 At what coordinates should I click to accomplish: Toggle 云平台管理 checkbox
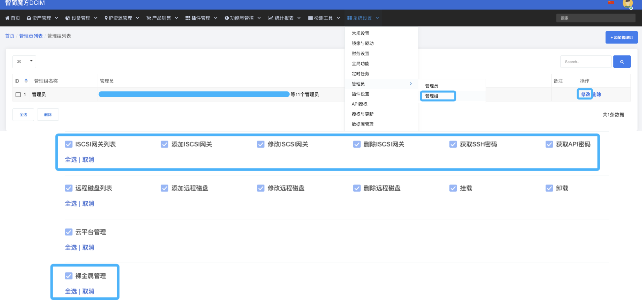click(x=69, y=232)
